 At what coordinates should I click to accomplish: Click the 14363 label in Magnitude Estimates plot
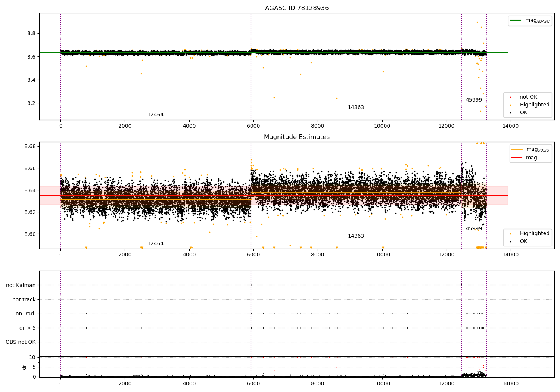[356, 236]
